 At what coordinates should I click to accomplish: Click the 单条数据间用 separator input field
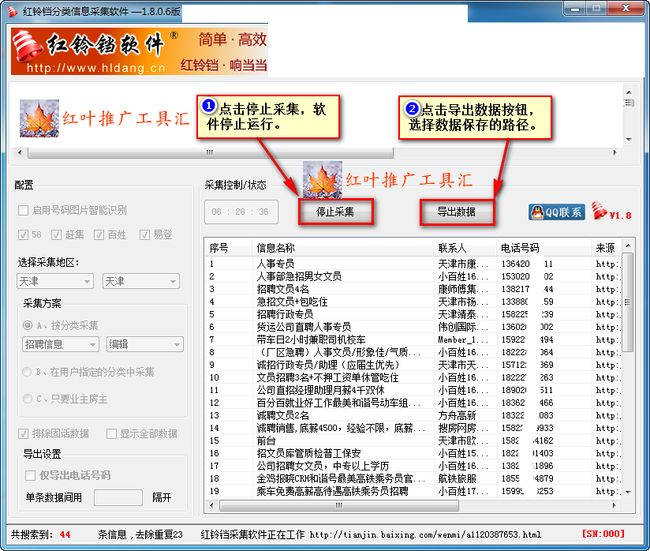pyautogui.click(x=118, y=497)
